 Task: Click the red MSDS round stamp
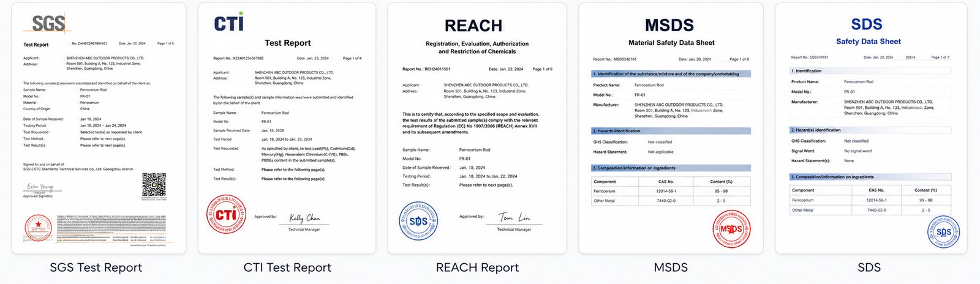click(731, 229)
